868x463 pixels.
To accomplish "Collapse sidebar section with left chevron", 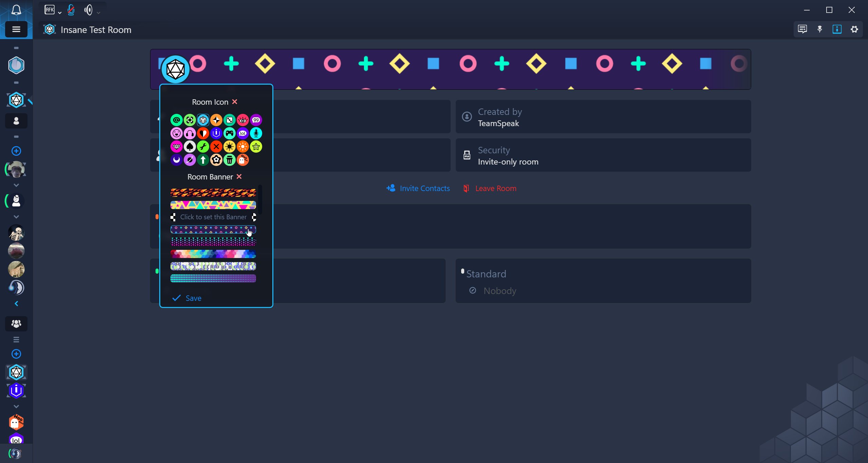I will click(16, 304).
